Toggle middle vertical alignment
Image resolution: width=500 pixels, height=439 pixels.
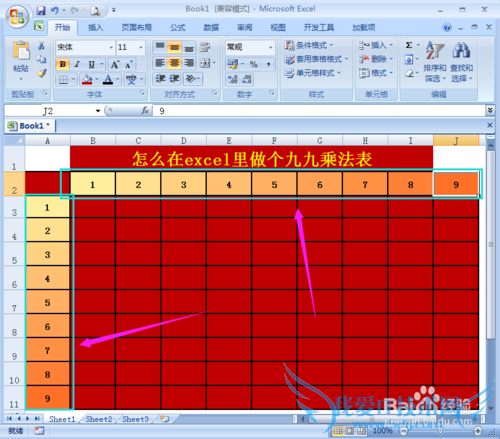[x=174, y=47]
